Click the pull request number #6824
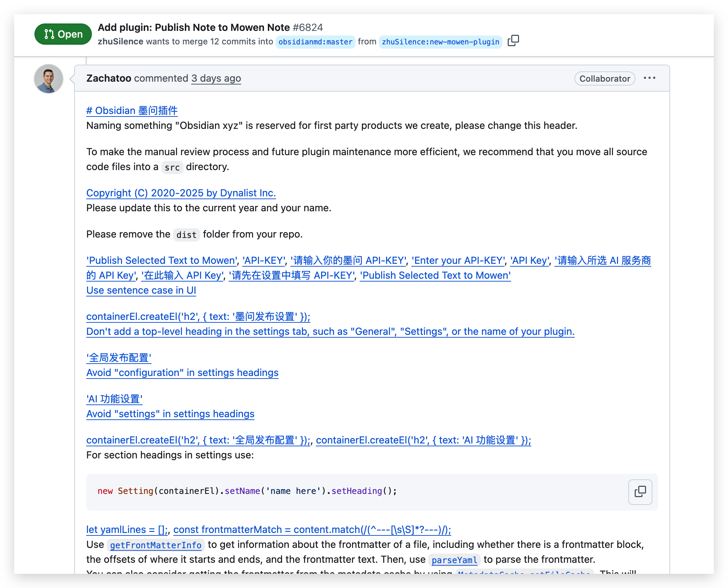The image size is (728, 588). click(308, 27)
